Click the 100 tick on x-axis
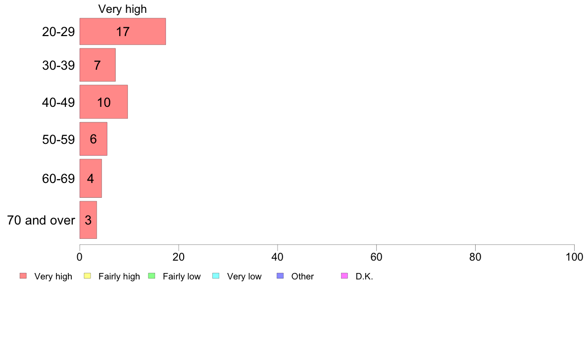This screenshot has width=588, height=364. tap(574, 257)
